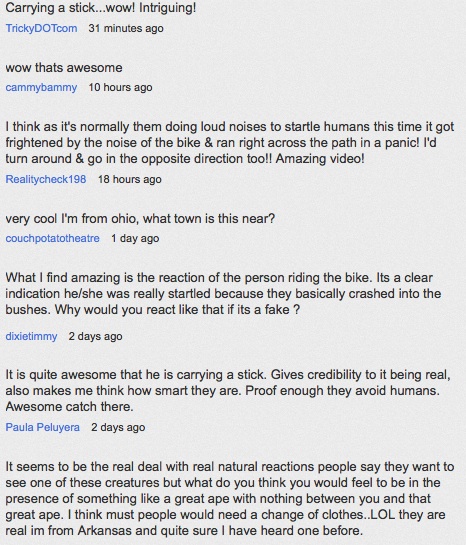
Task: Click dixietimmy's '2 days ago' timestamp
Action: pyautogui.click(x=95, y=336)
